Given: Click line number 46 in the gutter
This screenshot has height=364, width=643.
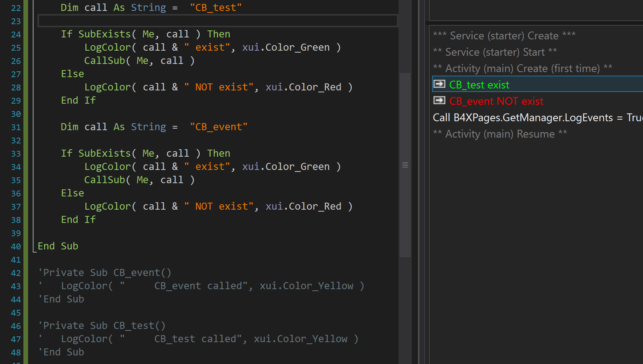Looking at the screenshot, I should (16, 326).
